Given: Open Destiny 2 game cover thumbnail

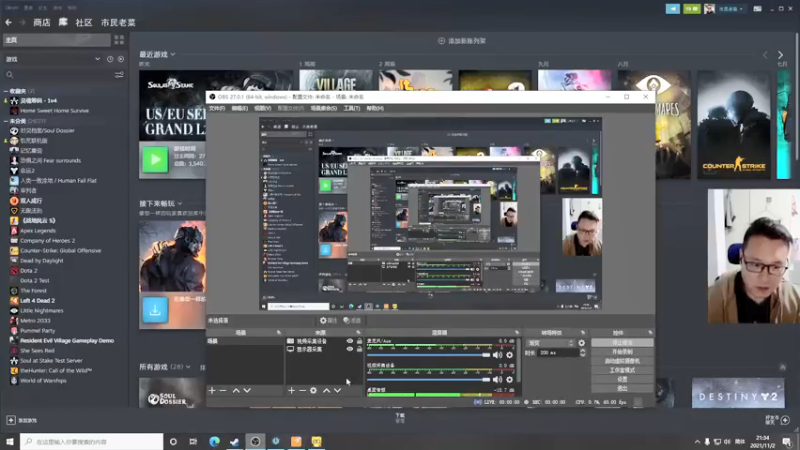Looking at the screenshot, I should pyautogui.click(x=738, y=393).
